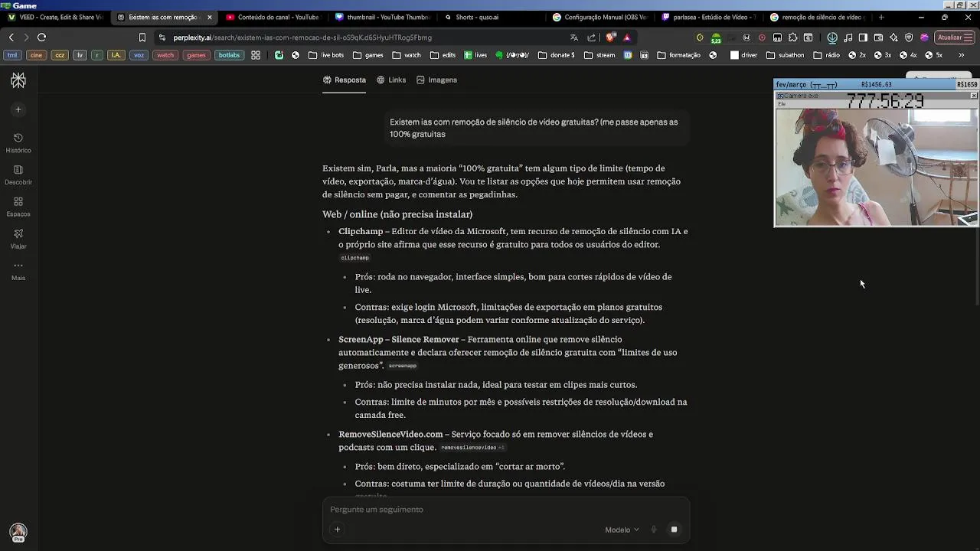Switch to the Links tab
The width and height of the screenshot is (980, 551).
390,80
